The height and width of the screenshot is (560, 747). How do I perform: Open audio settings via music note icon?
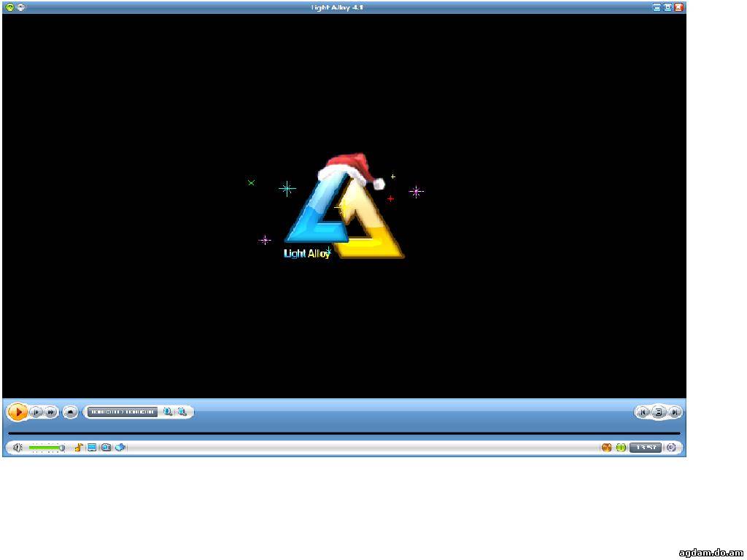79,447
